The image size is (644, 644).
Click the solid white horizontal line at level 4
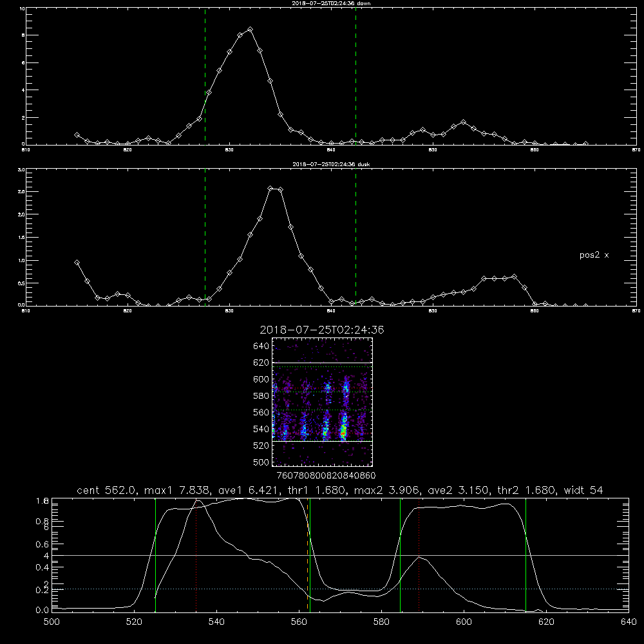pos(340,555)
